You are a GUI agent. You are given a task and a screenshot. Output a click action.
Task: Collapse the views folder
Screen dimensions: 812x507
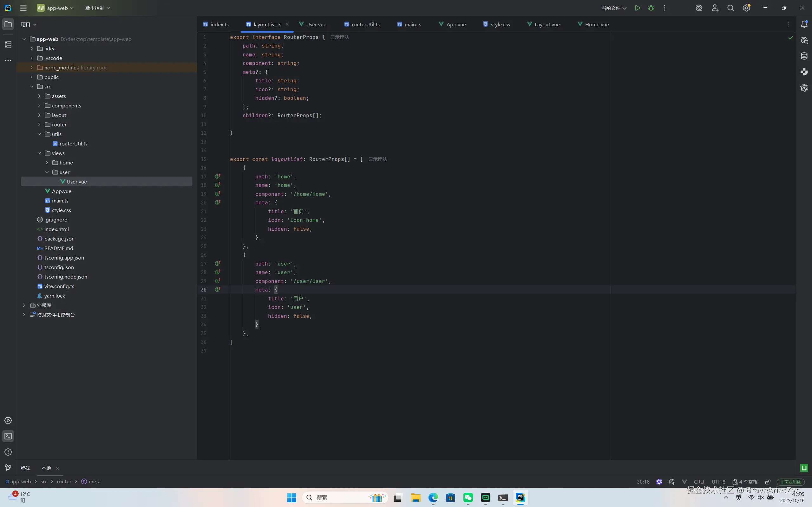39,153
